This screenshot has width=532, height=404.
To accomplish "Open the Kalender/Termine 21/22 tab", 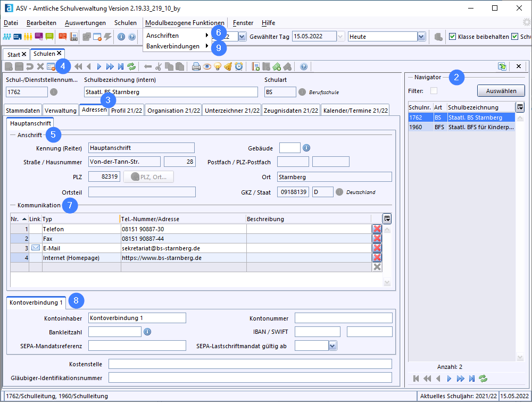I will (x=355, y=111).
